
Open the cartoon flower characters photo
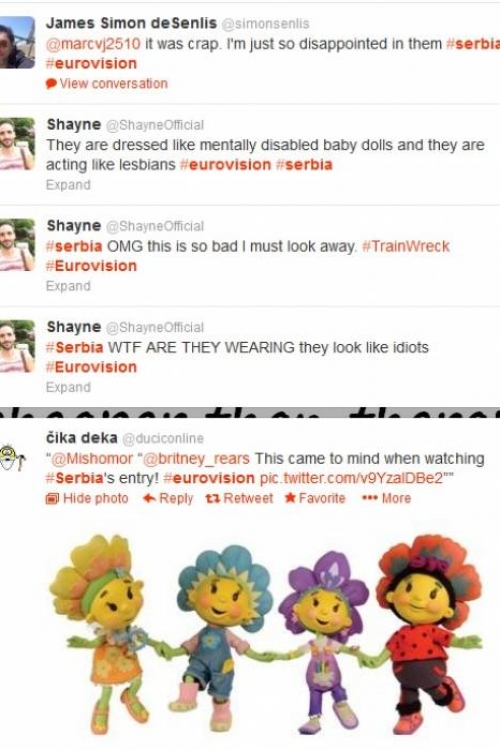click(x=266, y=634)
